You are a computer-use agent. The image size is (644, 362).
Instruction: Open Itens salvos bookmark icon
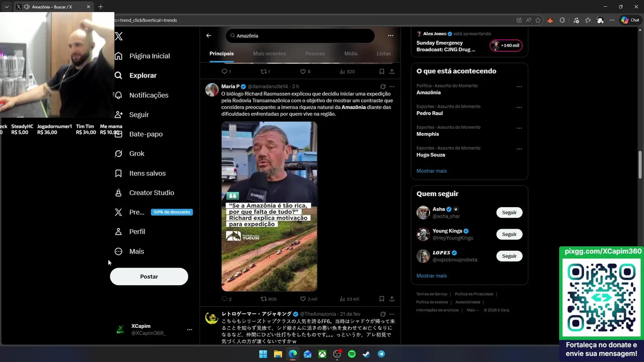click(x=118, y=173)
